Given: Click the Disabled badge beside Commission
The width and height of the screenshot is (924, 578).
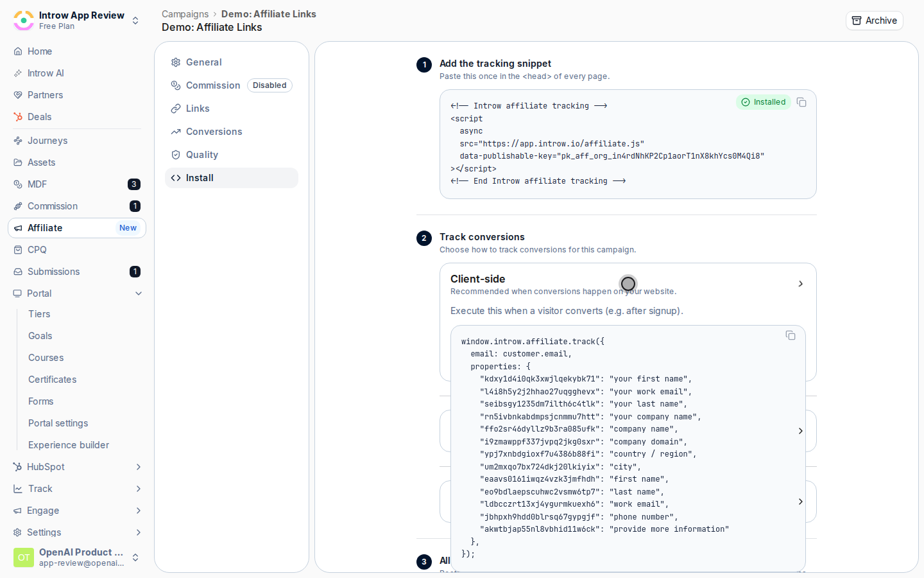Looking at the screenshot, I should (269, 85).
